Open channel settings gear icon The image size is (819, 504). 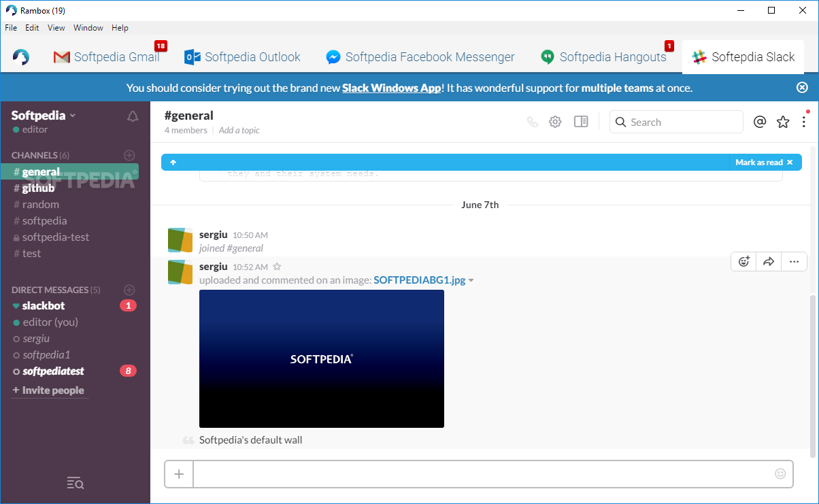pyautogui.click(x=555, y=122)
